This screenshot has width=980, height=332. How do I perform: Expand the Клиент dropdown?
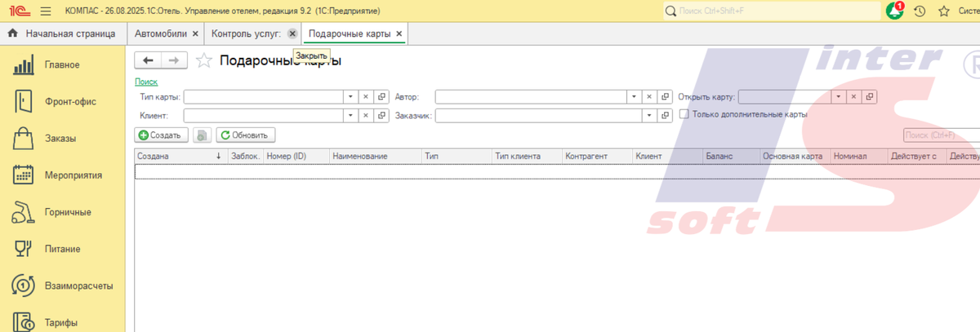tap(350, 116)
